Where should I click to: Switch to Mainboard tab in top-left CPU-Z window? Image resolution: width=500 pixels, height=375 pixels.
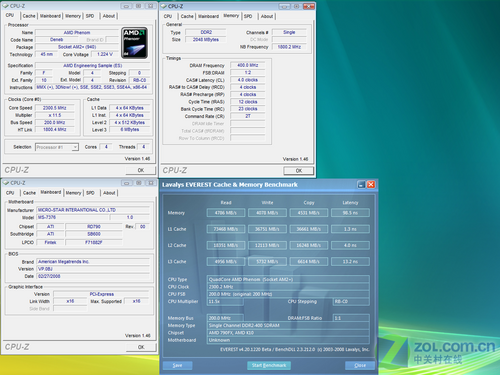[50, 16]
